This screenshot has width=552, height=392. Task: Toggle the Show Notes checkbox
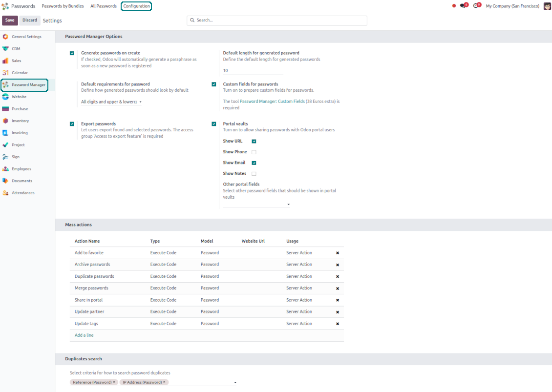tap(254, 174)
